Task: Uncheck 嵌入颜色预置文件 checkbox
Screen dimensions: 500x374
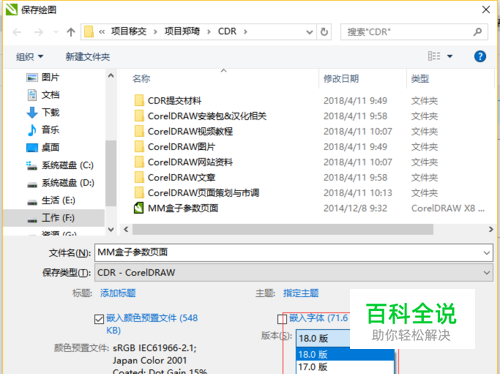Action: pyautogui.click(x=99, y=319)
